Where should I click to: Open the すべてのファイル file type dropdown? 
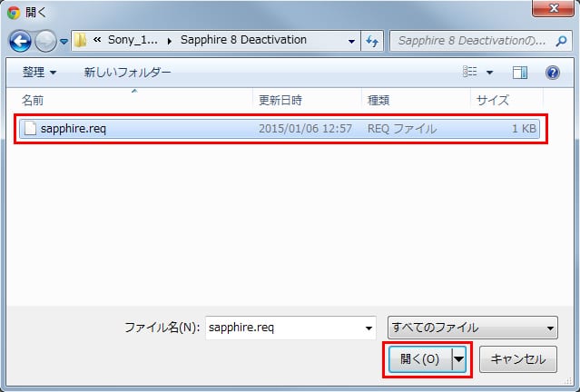[472, 328]
